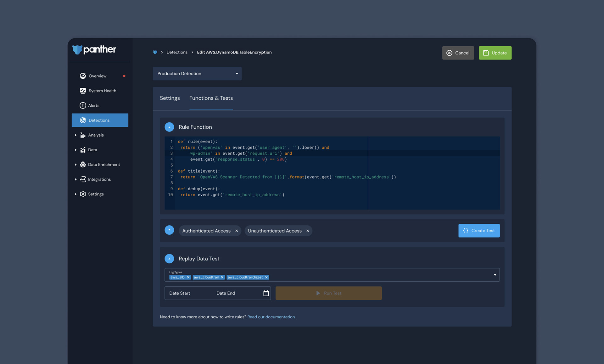Viewport: 604px width, 364px height.
Task: Open System Health via its monitor icon
Action: click(x=83, y=91)
